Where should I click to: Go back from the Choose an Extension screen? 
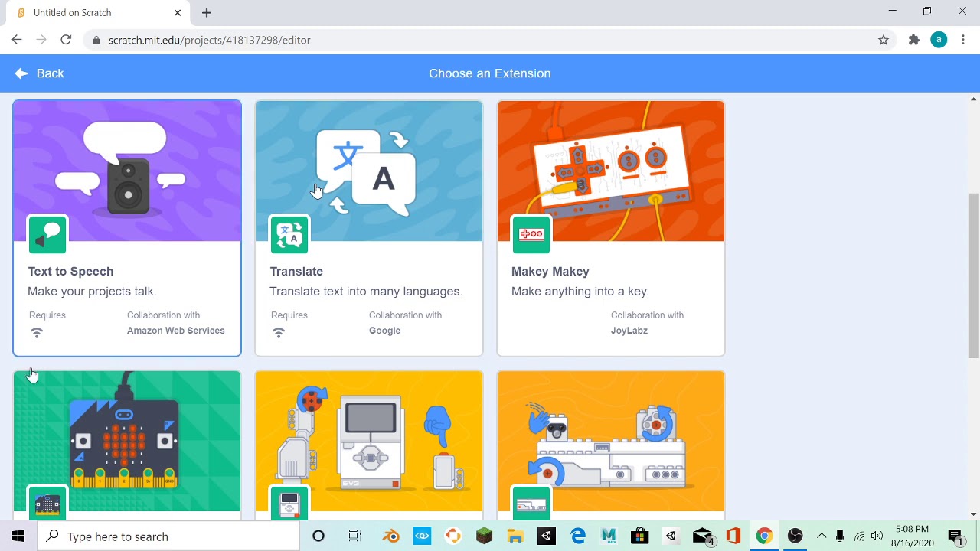click(x=39, y=73)
